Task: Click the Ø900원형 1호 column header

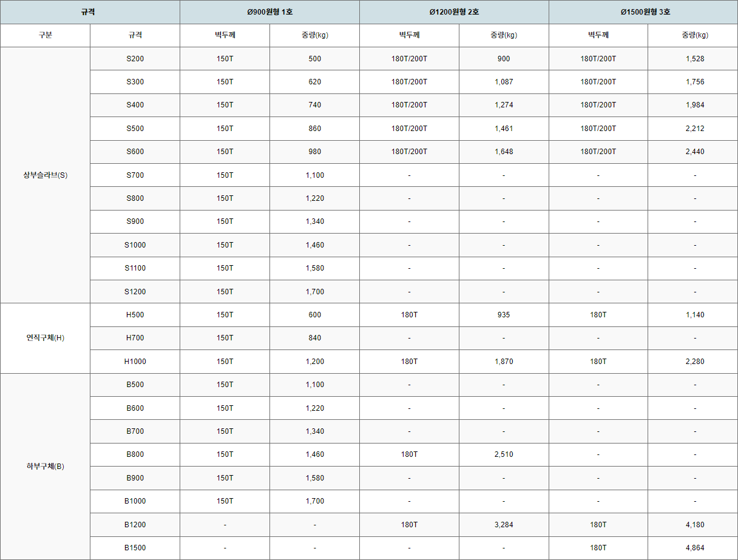Action: [x=269, y=12]
